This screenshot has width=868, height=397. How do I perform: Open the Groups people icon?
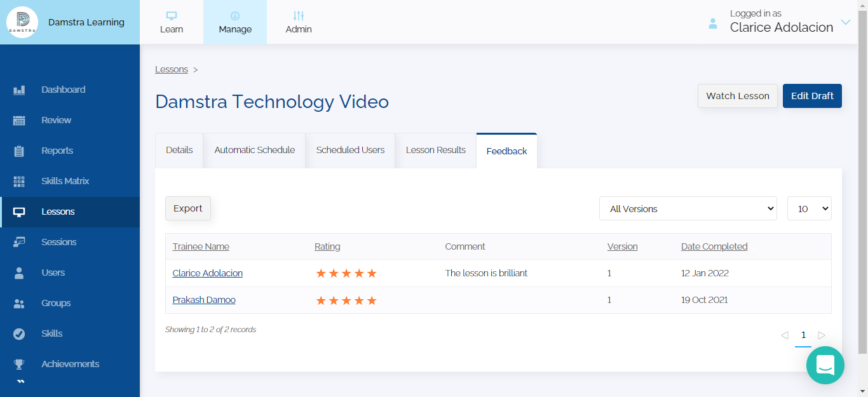coord(19,304)
